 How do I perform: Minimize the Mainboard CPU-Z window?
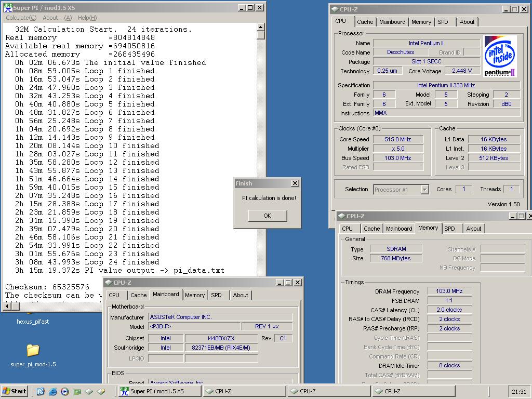pyautogui.click(x=280, y=282)
